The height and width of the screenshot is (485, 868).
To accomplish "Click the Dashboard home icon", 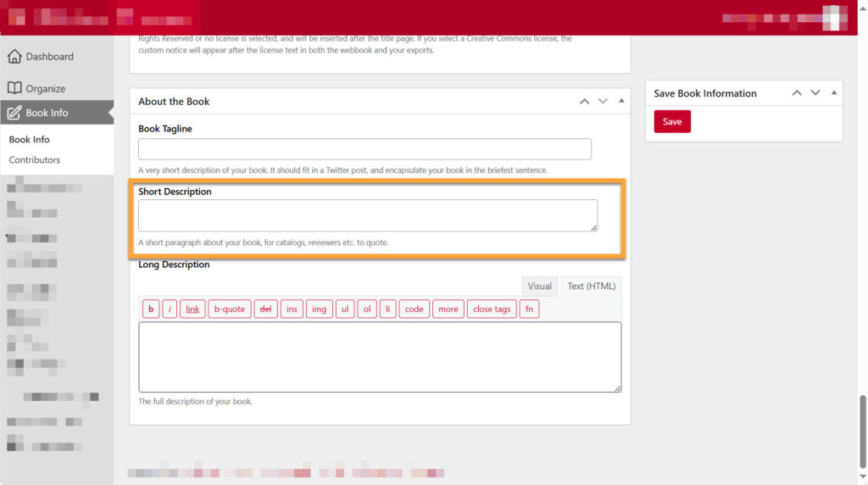I will click(14, 57).
